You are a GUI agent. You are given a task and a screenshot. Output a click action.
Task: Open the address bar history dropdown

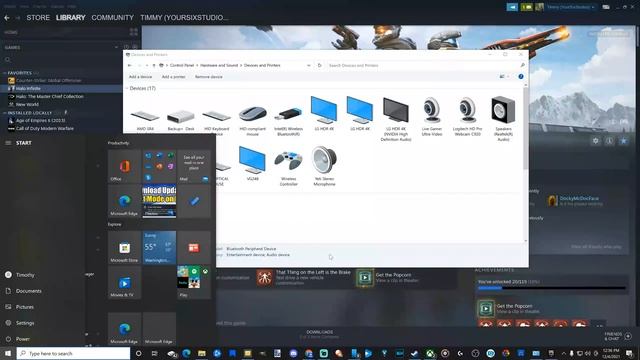click(x=309, y=65)
